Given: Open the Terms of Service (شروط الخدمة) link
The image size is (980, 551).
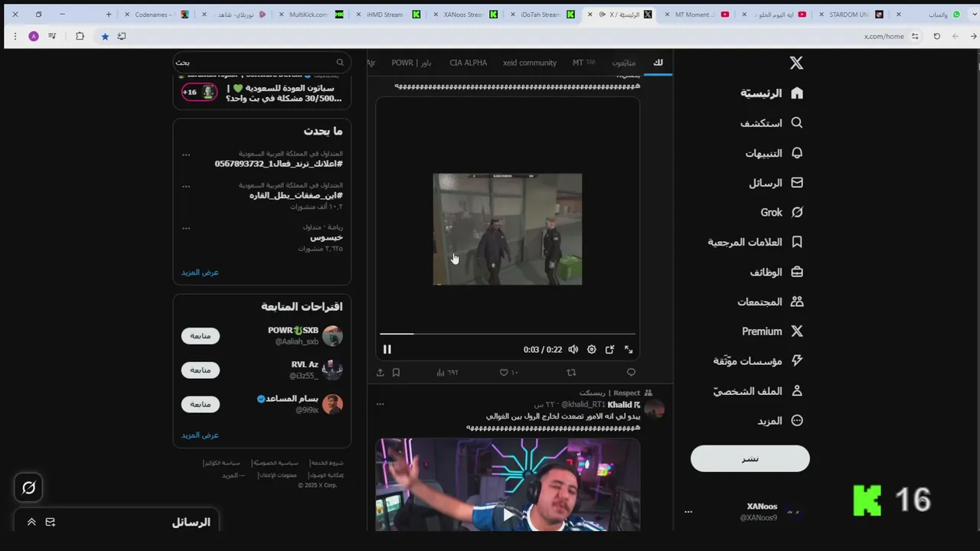Looking at the screenshot, I should pyautogui.click(x=327, y=463).
